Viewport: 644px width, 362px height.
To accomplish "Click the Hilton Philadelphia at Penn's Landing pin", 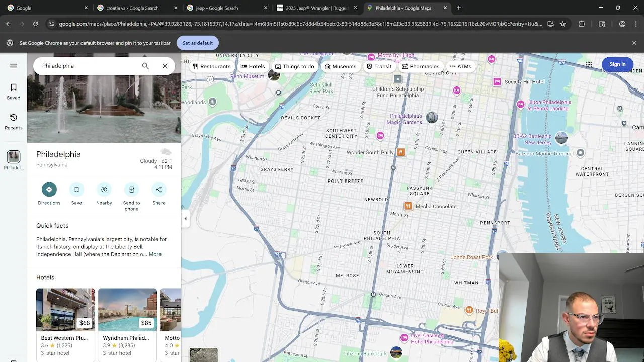I will [x=521, y=104].
